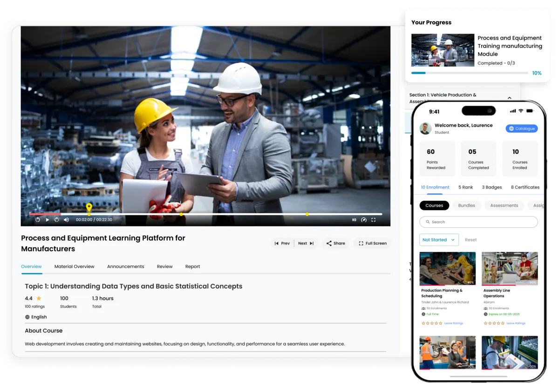Toggle the Courses filter pill

(434, 205)
